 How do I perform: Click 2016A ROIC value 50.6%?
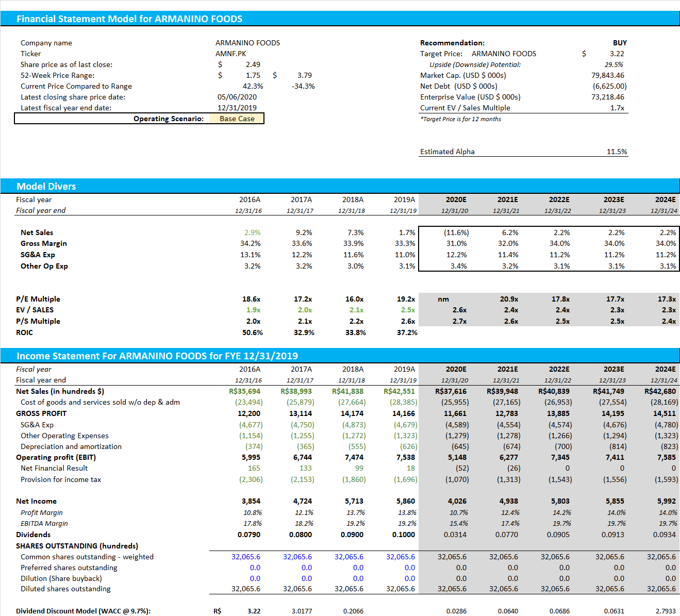(x=252, y=332)
